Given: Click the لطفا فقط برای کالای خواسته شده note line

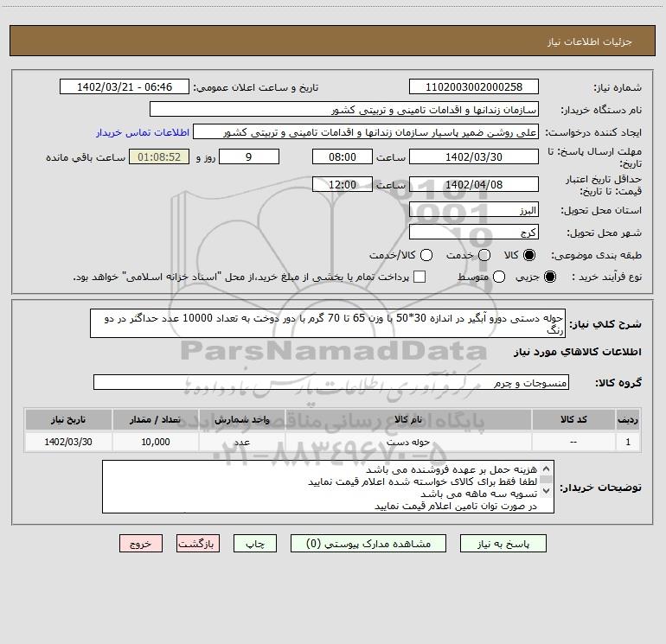Looking at the screenshot, I should pyautogui.click(x=423, y=481).
